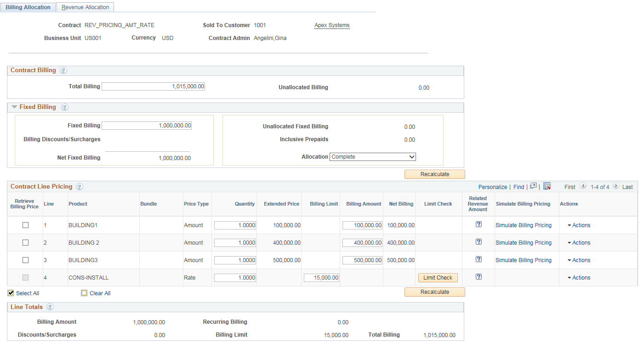Select the Billing Allocation tab
Screen dimensions: 644x344
point(28,7)
